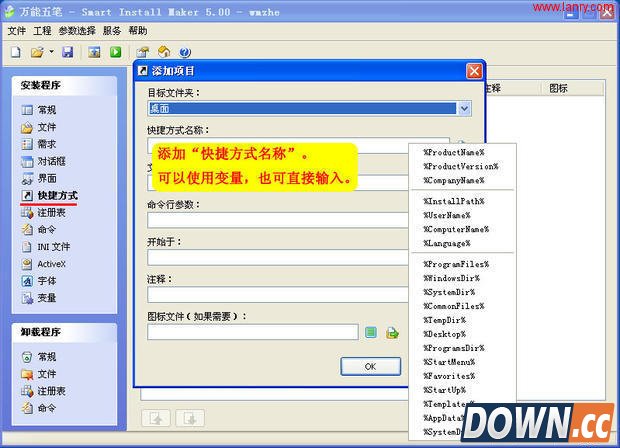Click the browse file icon beside 图标文件
Image resolution: width=620 pixels, height=448 pixels.
coord(392,333)
